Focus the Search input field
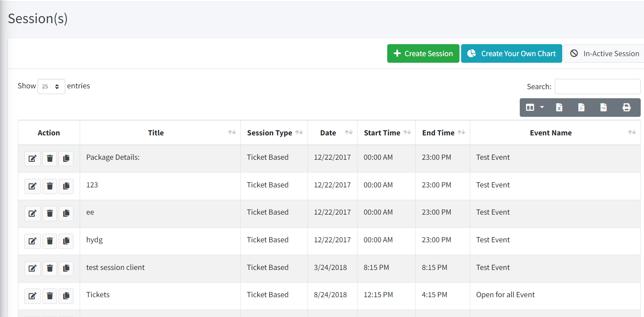 pos(597,87)
